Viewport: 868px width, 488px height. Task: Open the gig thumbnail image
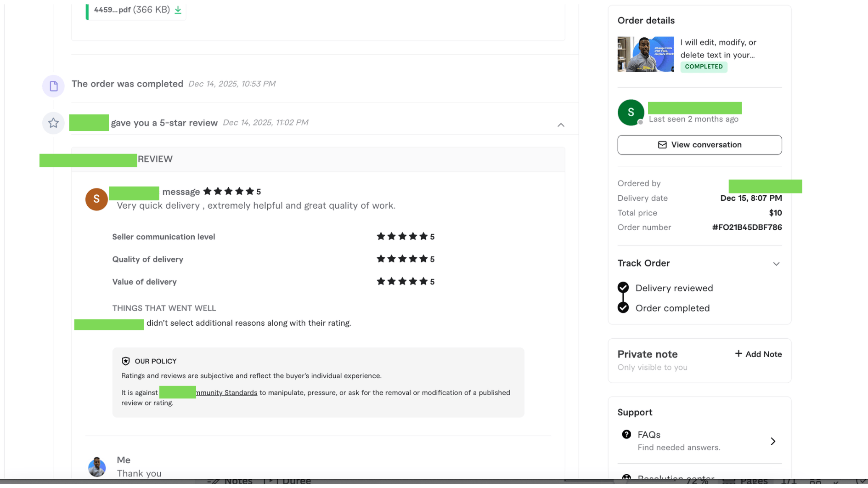[645, 55]
